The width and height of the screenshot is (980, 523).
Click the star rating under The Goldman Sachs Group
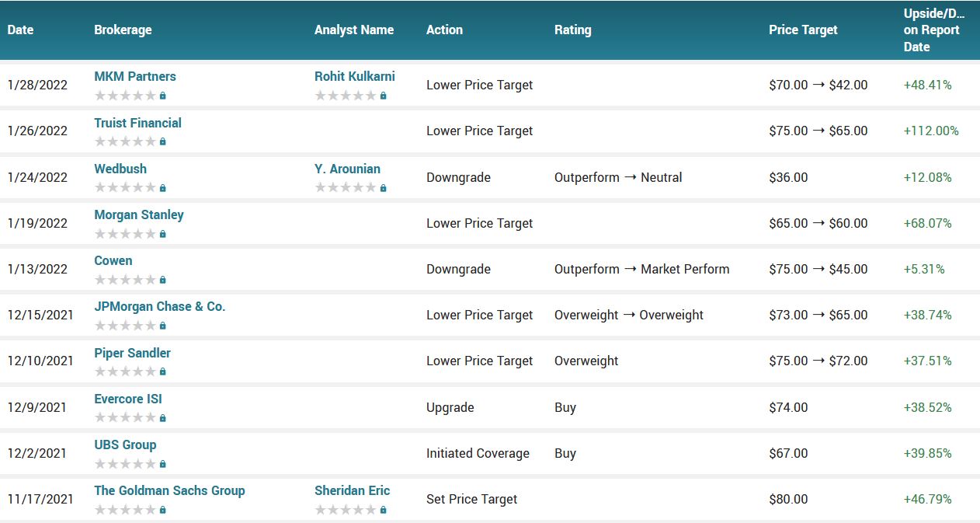125,510
